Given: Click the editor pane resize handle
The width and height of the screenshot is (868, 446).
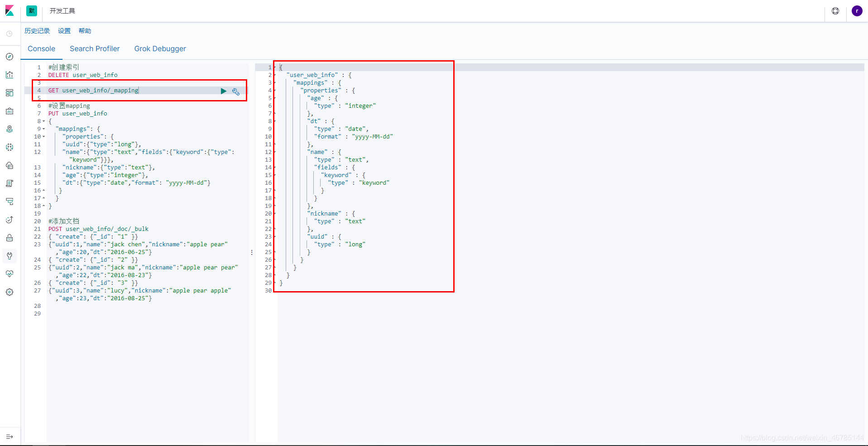Looking at the screenshot, I should (252, 252).
